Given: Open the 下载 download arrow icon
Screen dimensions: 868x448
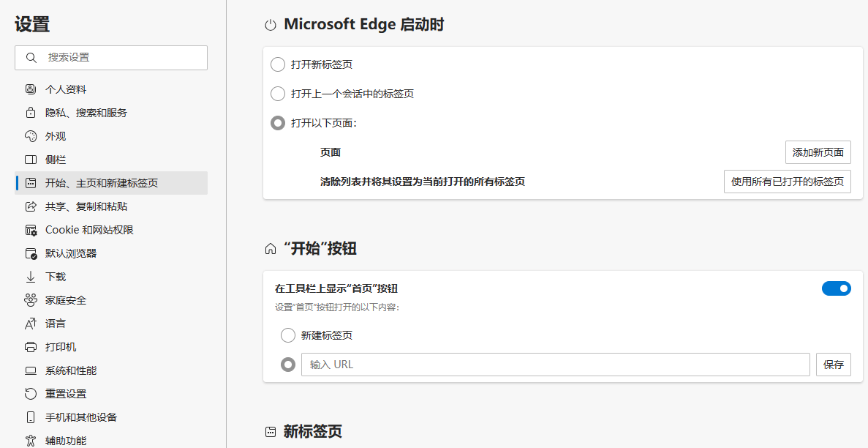Looking at the screenshot, I should tap(31, 277).
